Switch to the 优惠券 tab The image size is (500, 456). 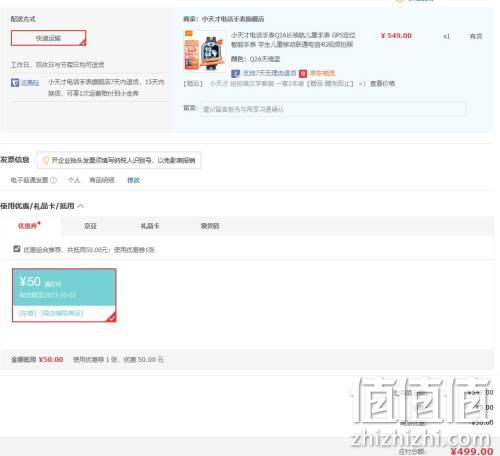click(29, 226)
